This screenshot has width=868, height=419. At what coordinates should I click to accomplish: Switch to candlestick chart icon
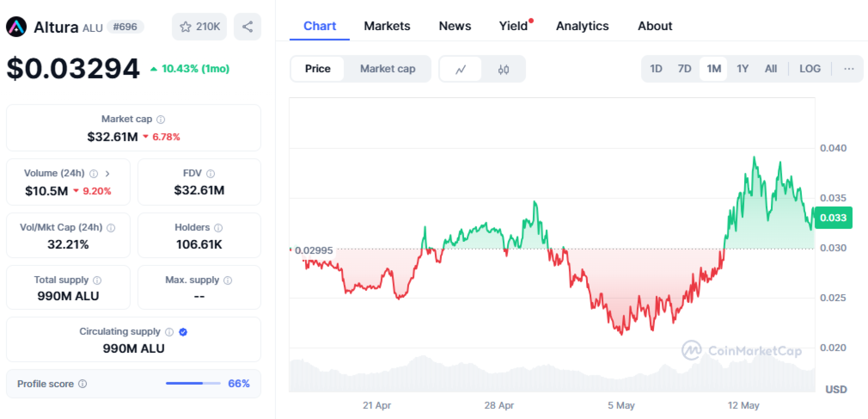click(x=504, y=69)
